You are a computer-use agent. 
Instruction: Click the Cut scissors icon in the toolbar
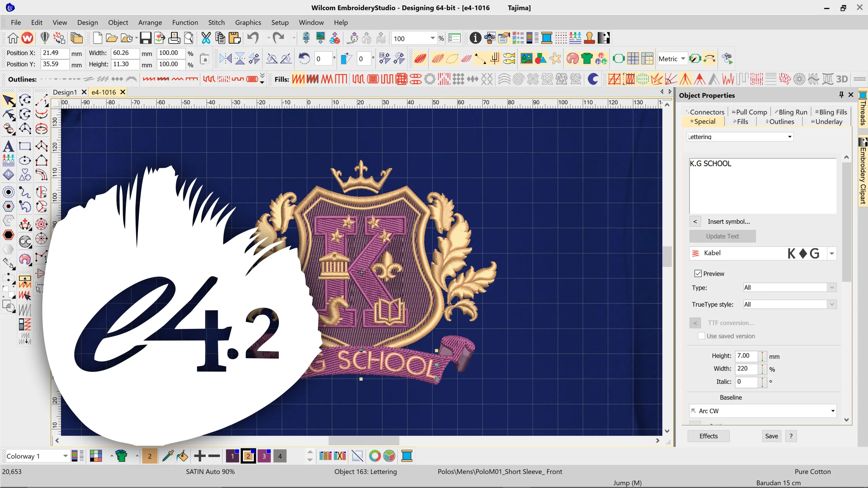pyautogui.click(x=206, y=38)
